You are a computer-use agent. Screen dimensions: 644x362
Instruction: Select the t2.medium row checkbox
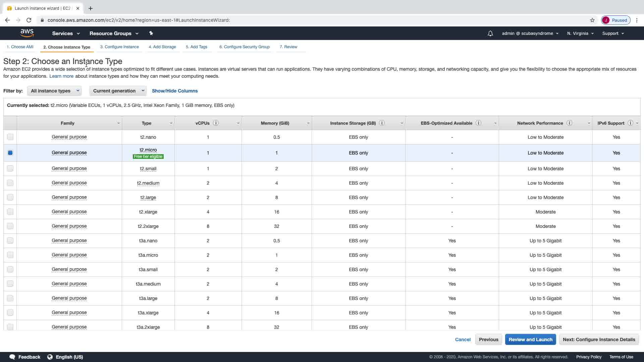click(x=10, y=183)
